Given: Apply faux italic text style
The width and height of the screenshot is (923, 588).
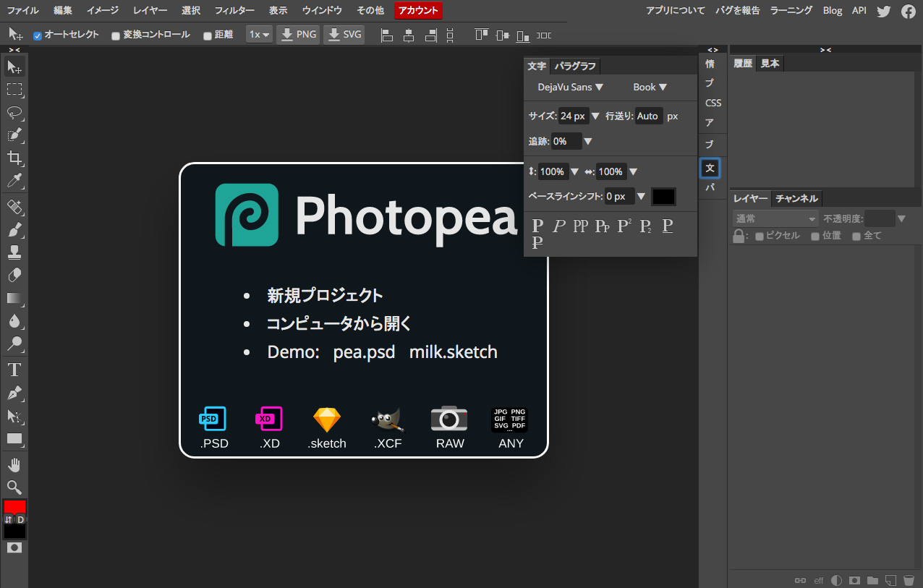Looking at the screenshot, I should (558, 226).
